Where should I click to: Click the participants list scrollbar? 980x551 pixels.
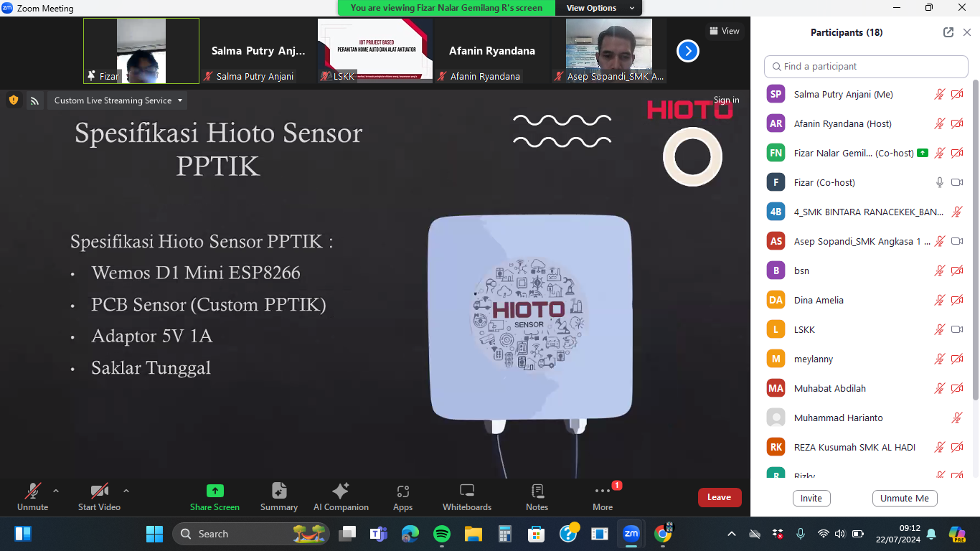coord(975,240)
